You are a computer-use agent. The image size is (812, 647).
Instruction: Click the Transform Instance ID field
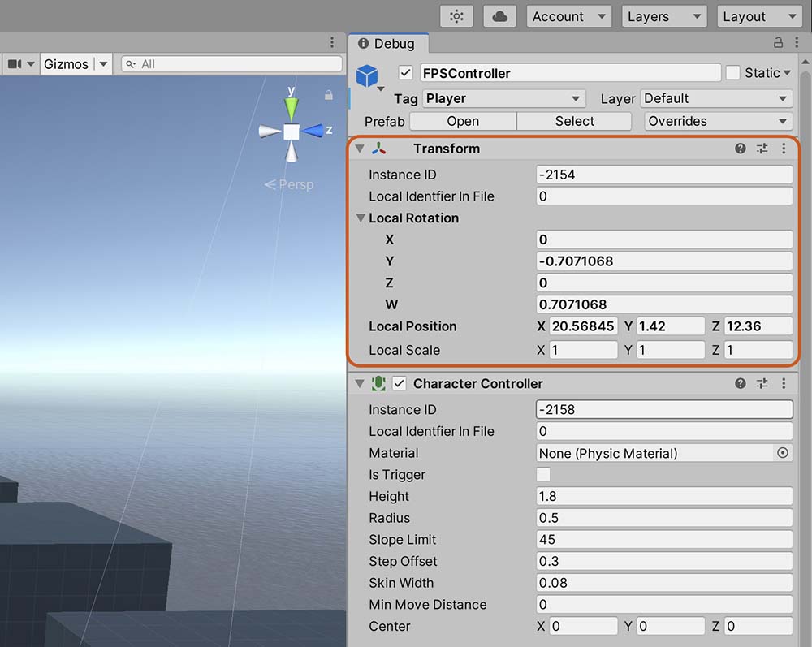tap(664, 175)
